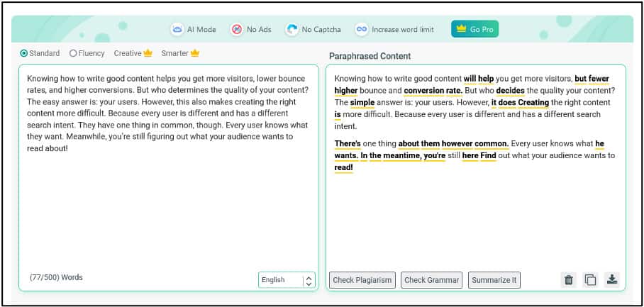The image size is (644, 307).
Task: Click the Summarize It button
Action: coord(494,280)
